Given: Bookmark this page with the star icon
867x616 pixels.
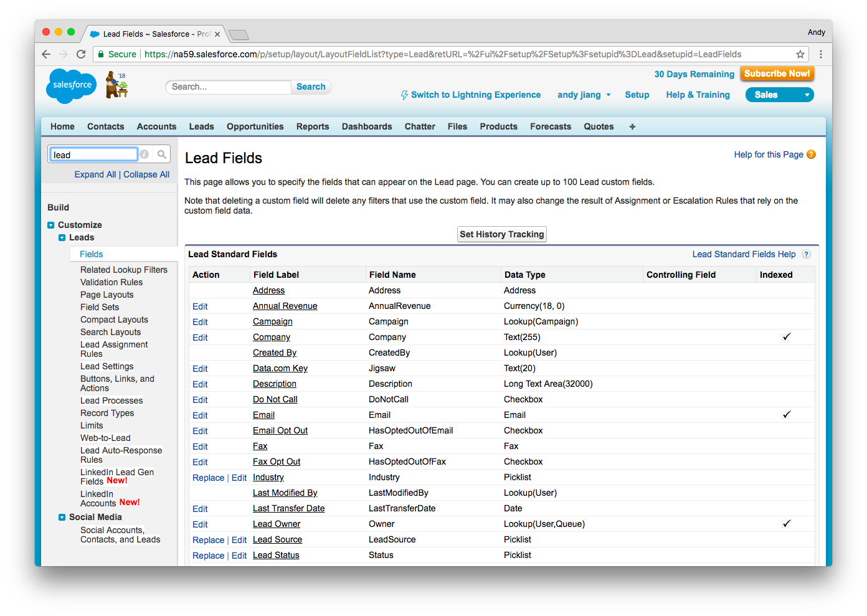Looking at the screenshot, I should tap(800, 54).
